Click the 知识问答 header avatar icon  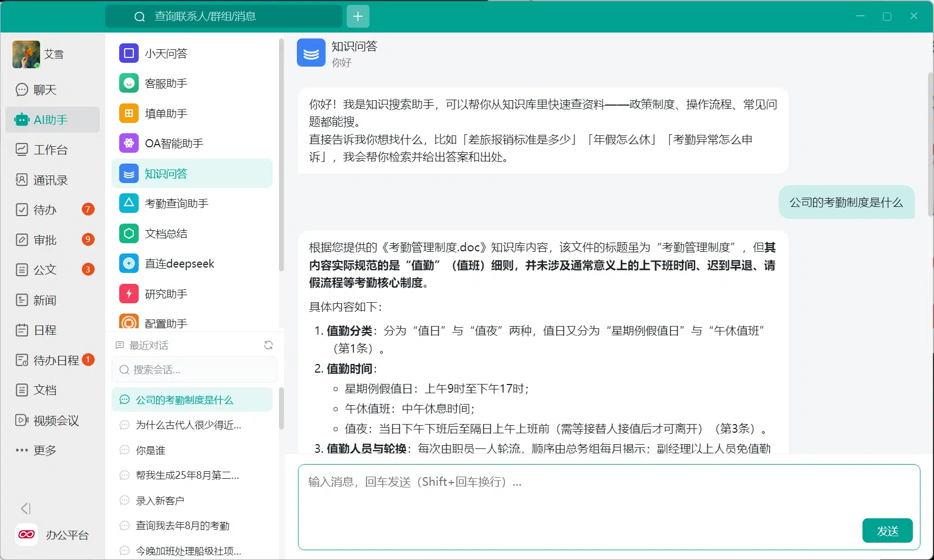click(x=311, y=53)
